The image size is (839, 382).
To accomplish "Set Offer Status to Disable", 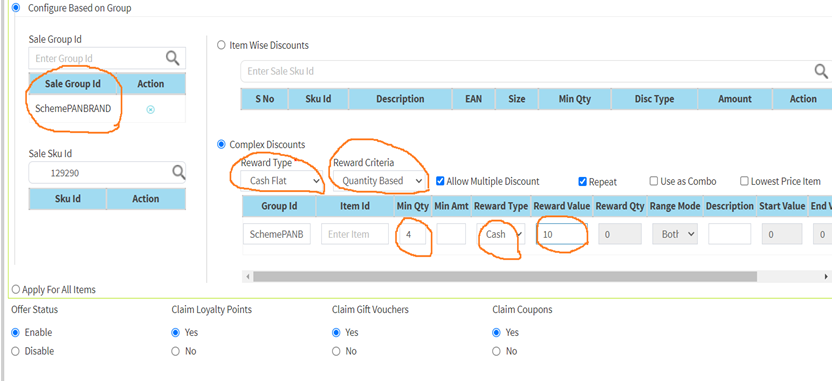I will tap(16, 352).
